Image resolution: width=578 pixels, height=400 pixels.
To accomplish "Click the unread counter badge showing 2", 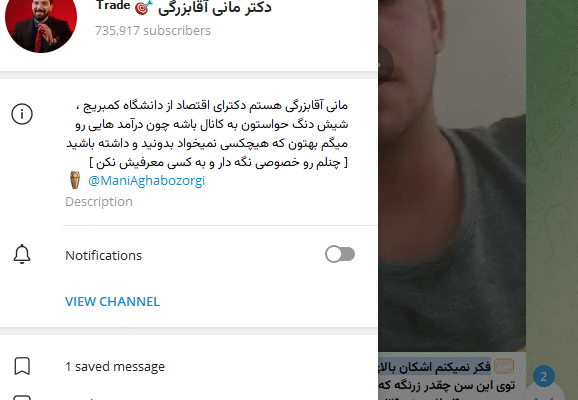I will point(544,376).
